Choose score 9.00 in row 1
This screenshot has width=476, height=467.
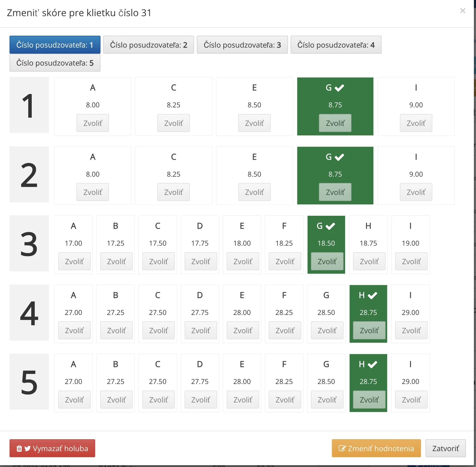pyautogui.click(x=416, y=123)
